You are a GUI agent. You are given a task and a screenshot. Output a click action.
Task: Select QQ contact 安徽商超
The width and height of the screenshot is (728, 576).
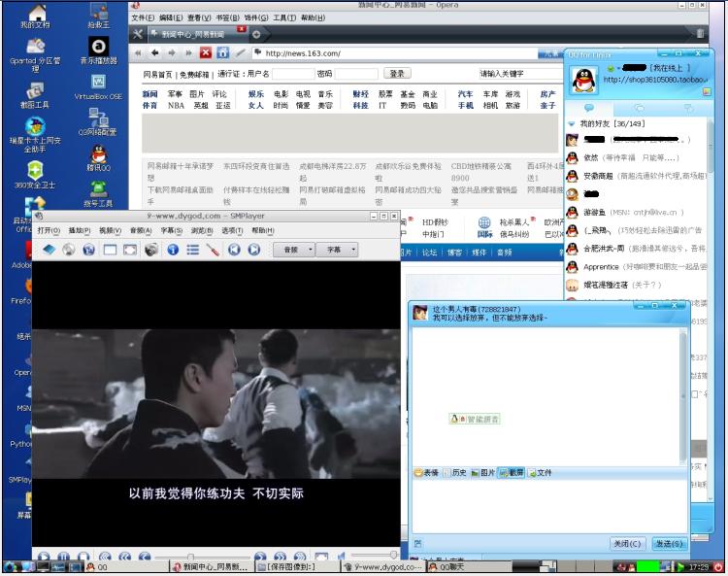637,176
